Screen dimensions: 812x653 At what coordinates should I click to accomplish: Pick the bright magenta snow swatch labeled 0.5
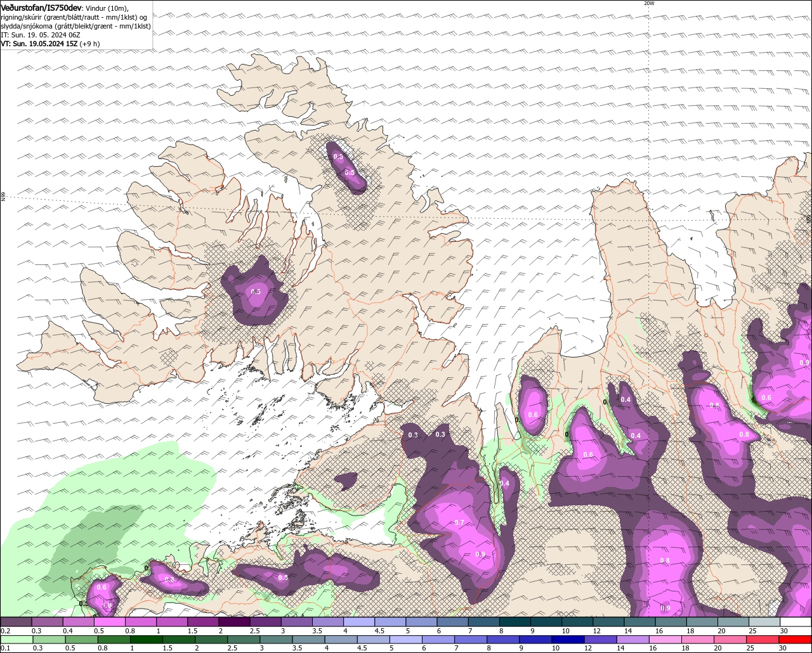tap(110, 622)
